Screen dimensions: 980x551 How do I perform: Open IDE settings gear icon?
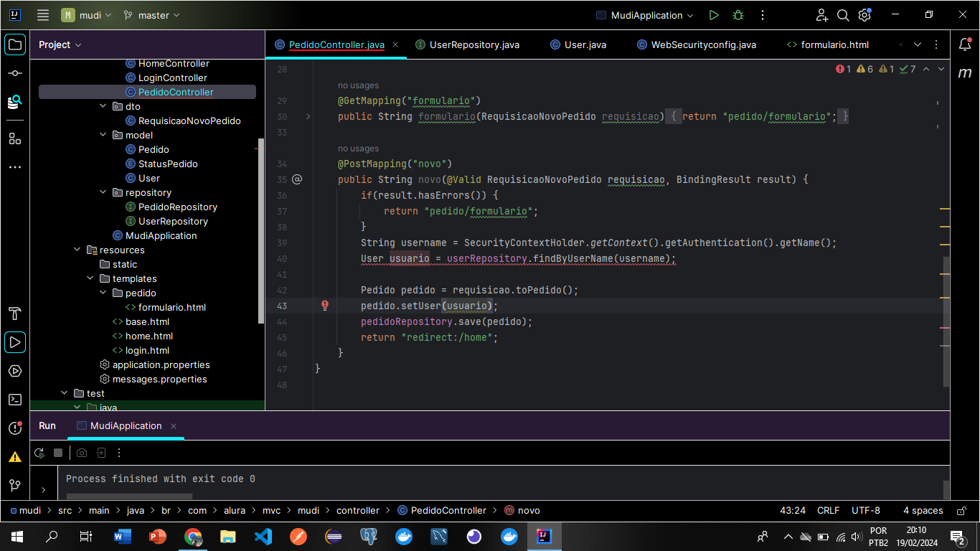click(865, 15)
